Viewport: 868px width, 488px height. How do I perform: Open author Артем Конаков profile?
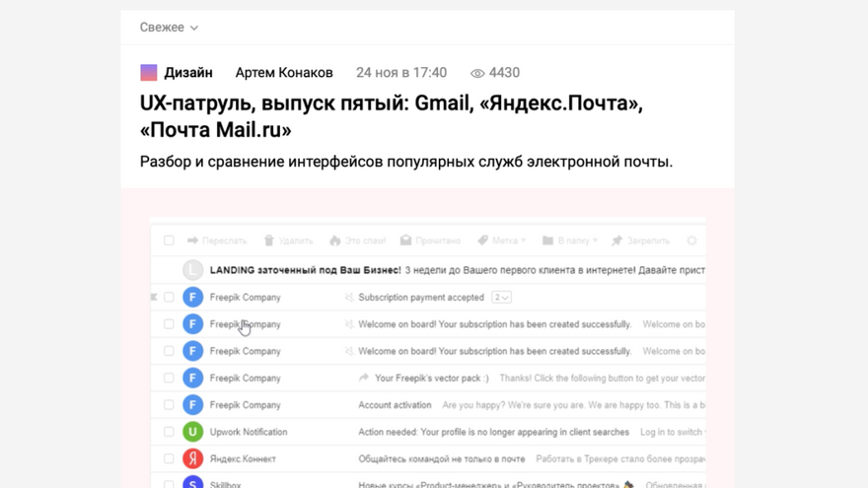[284, 73]
